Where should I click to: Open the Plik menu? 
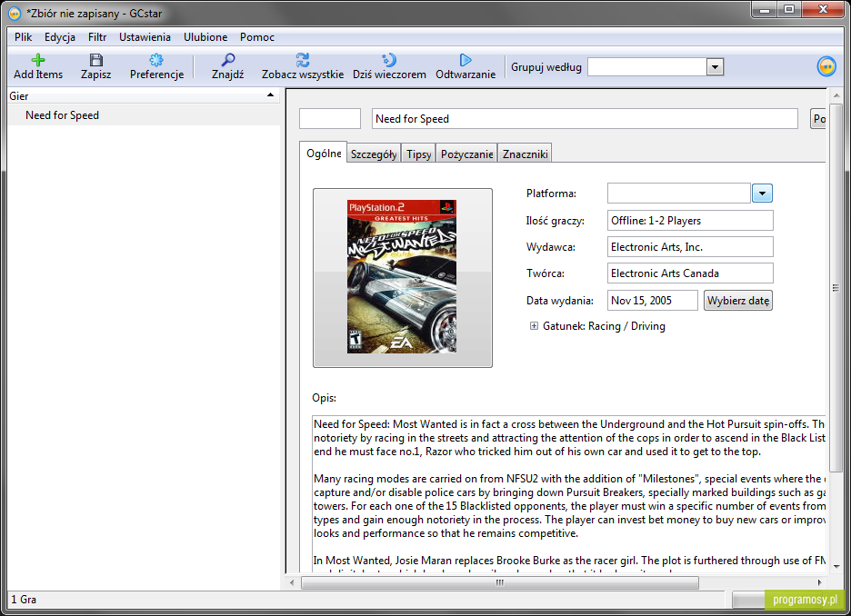(24, 37)
